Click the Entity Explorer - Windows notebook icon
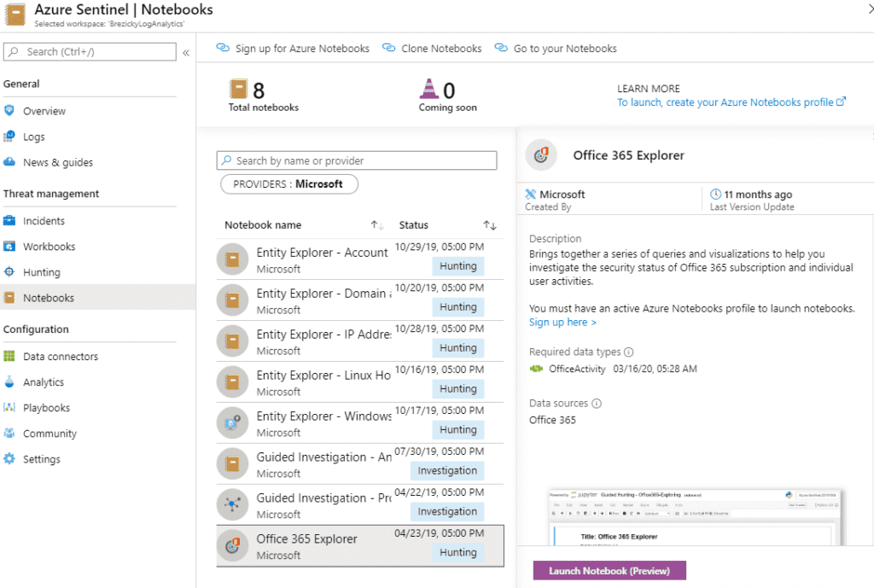The width and height of the screenshot is (874, 588). pyautogui.click(x=232, y=422)
